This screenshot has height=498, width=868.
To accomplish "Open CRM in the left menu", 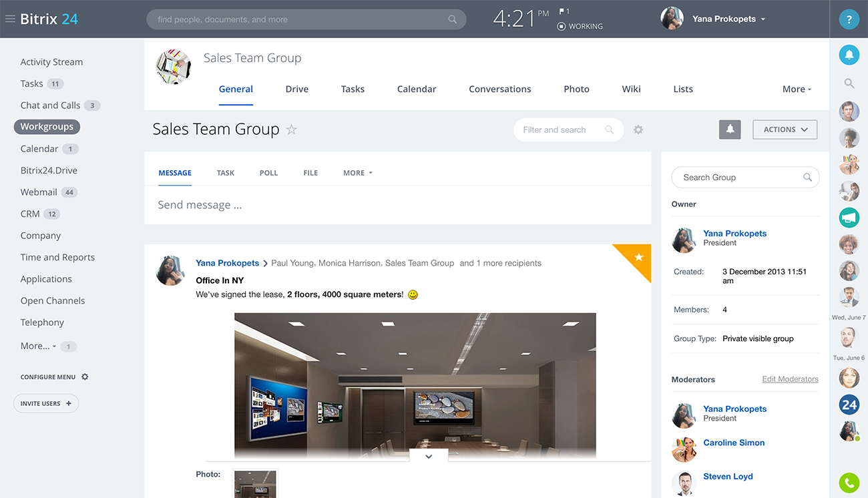I will (30, 214).
